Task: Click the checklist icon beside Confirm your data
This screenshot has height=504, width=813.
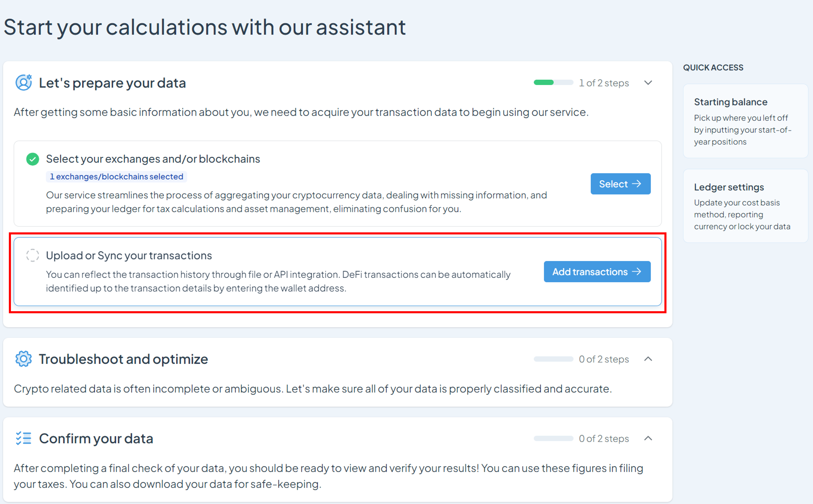Action: (x=23, y=438)
